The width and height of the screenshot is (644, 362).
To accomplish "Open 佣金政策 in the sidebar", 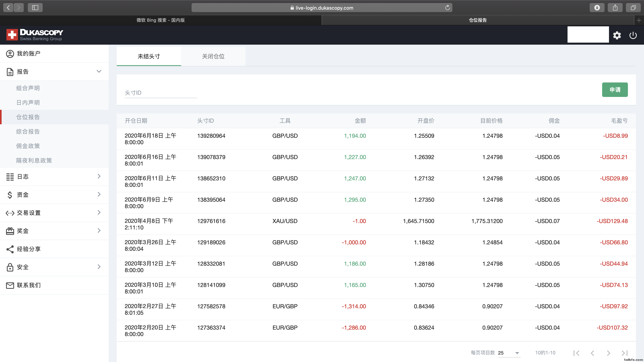I will click(28, 146).
